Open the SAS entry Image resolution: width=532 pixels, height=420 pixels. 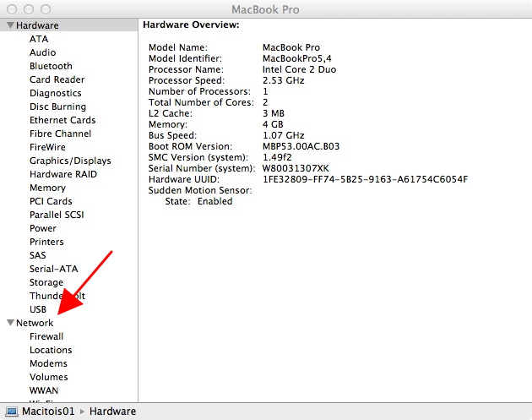point(38,255)
